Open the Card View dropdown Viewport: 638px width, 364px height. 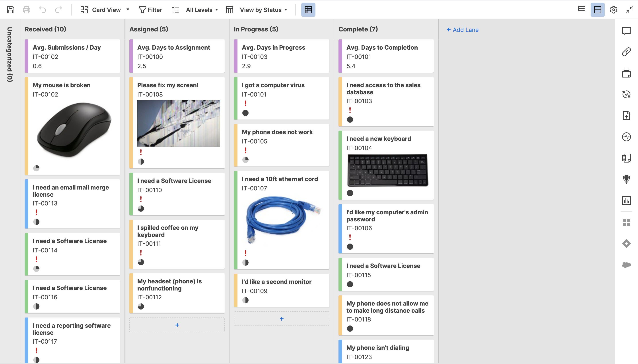click(105, 10)
